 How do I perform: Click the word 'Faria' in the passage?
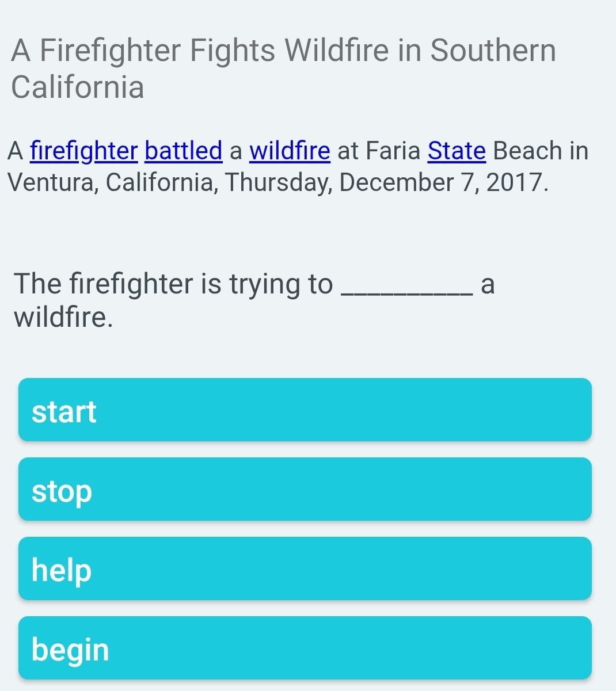coord(393,151)
